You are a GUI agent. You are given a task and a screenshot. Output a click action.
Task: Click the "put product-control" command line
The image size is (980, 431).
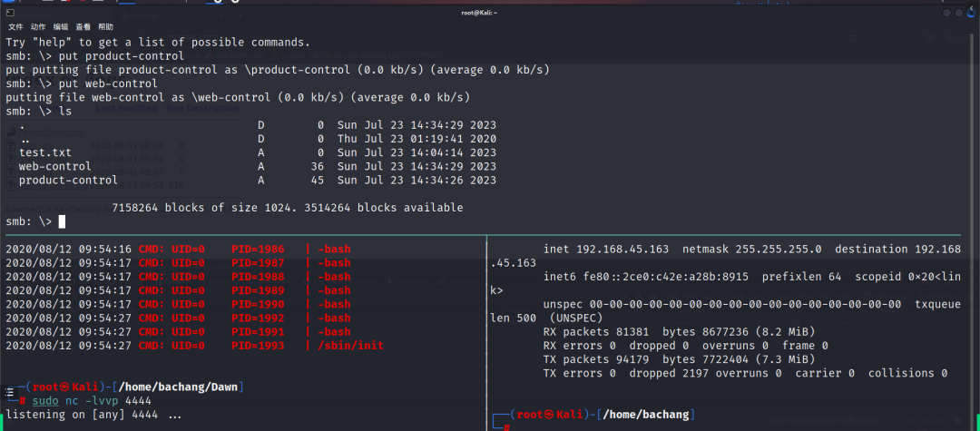click(x=95, y=56)
